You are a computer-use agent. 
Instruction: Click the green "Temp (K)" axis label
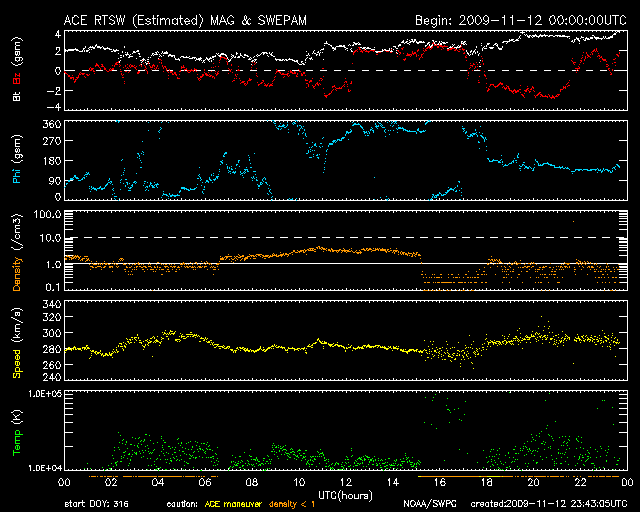(17, 433)
